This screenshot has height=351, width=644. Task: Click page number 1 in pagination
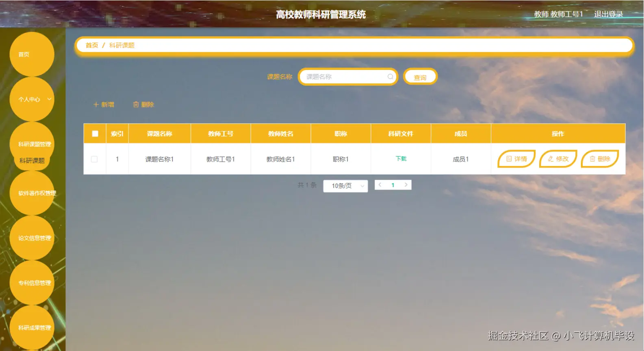[x=393, y=185]
